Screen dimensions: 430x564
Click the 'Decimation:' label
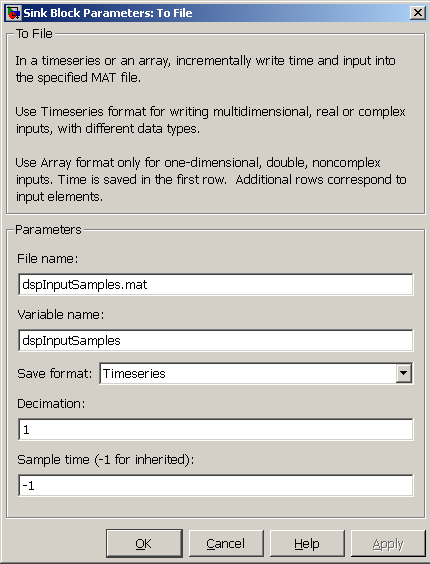pos(51,404)
